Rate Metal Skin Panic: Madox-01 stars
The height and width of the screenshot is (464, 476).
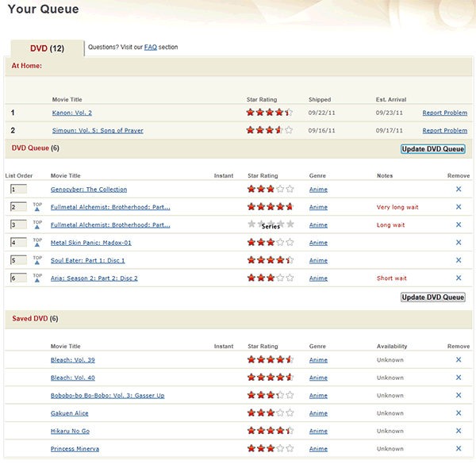pyautogui.click(x=271, y=242)
